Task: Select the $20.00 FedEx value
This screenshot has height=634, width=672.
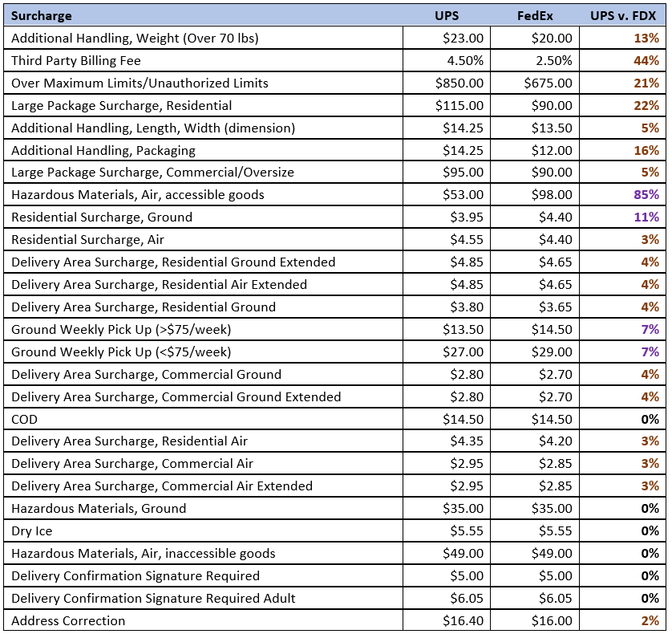Action: point(552,39)
